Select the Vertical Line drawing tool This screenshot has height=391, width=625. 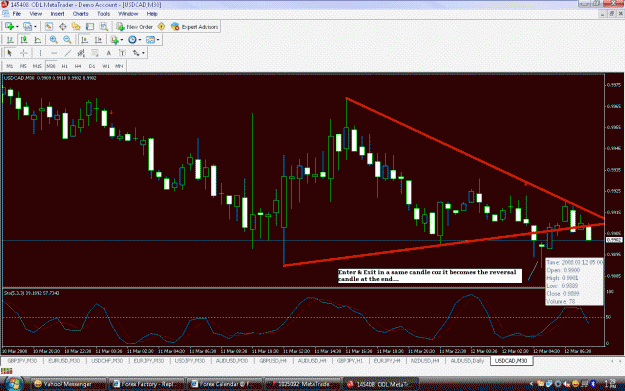[x=40, y=53]
